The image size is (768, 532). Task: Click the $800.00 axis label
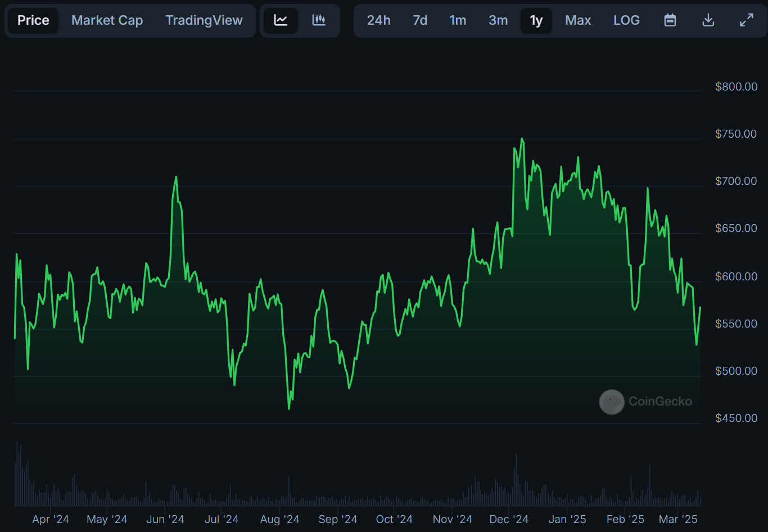click(736, 87)
